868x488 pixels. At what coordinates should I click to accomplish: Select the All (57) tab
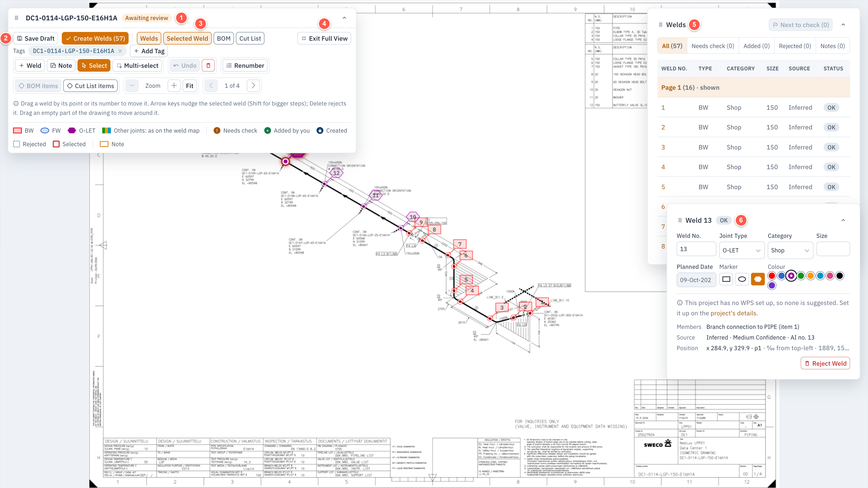pos(672,46)
